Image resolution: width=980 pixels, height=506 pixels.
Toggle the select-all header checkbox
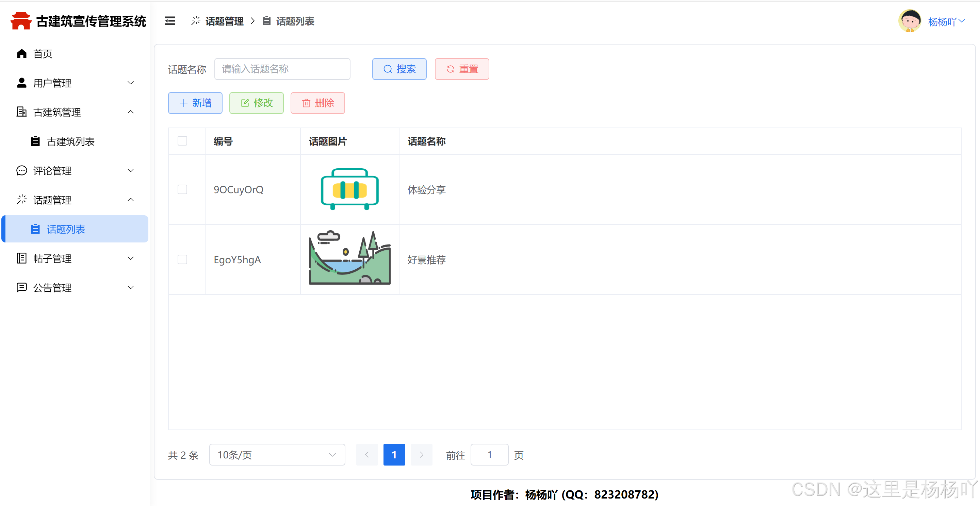182,141
